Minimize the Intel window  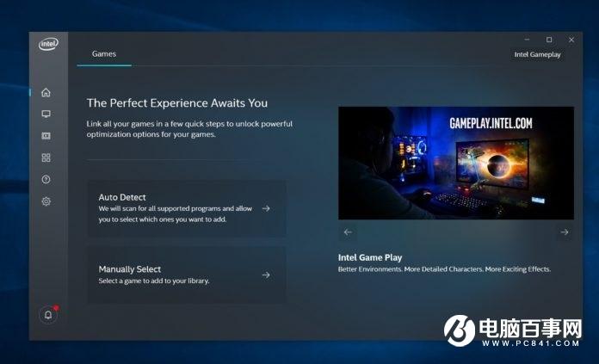528,40
